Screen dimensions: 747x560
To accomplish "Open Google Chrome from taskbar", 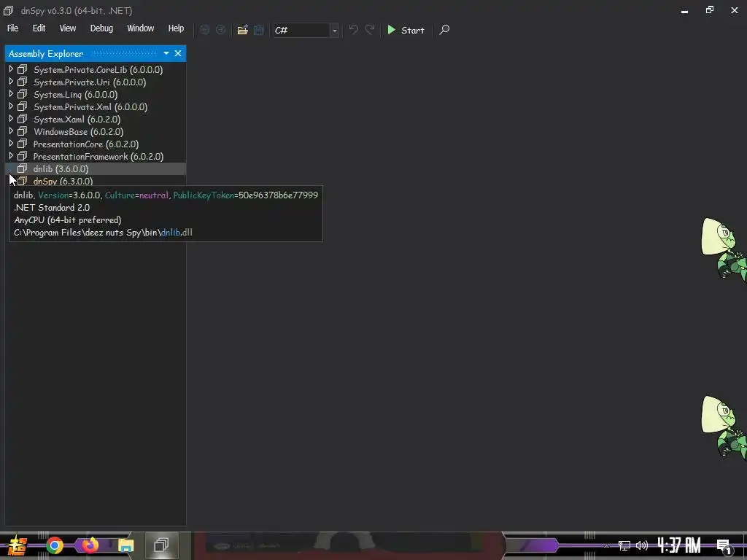I will pyautogui.click(x=54, y=545).
